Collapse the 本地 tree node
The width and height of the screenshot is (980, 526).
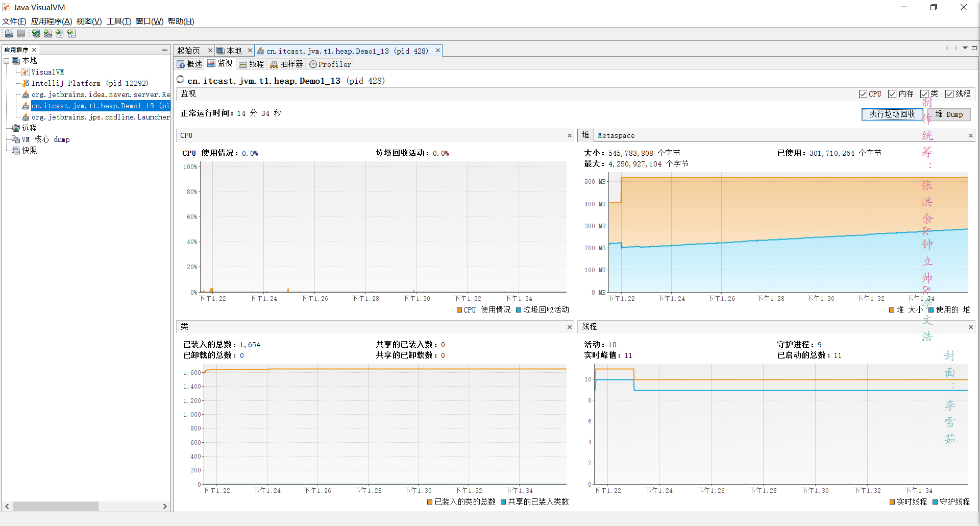[x=7, y=61]
